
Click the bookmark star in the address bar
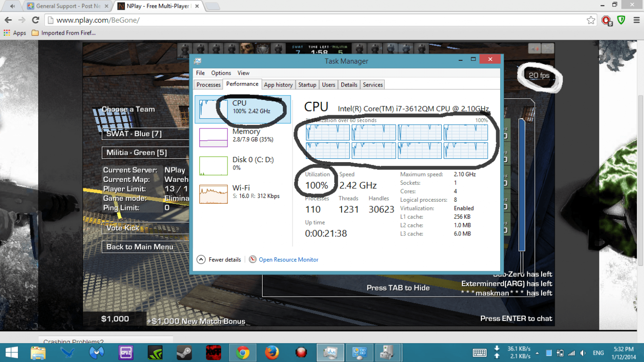coord(591,20)
